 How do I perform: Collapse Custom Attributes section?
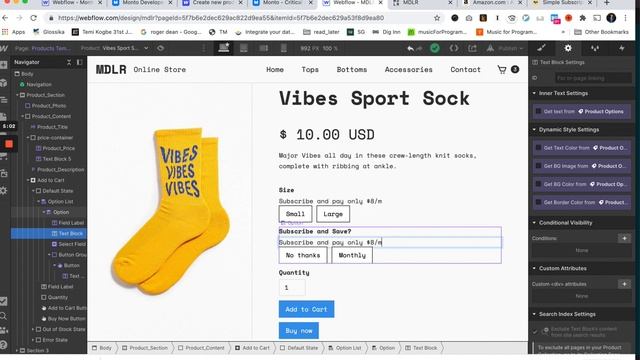(x=534, y=268)
